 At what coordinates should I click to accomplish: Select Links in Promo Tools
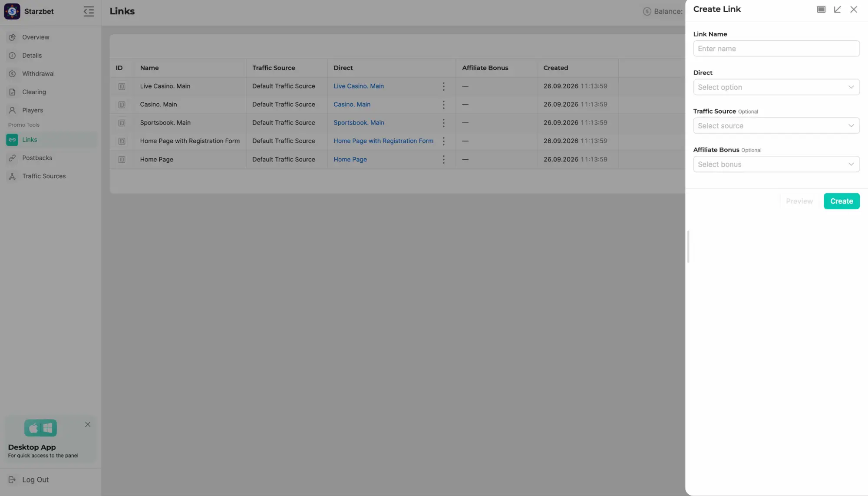coord(50,140)
